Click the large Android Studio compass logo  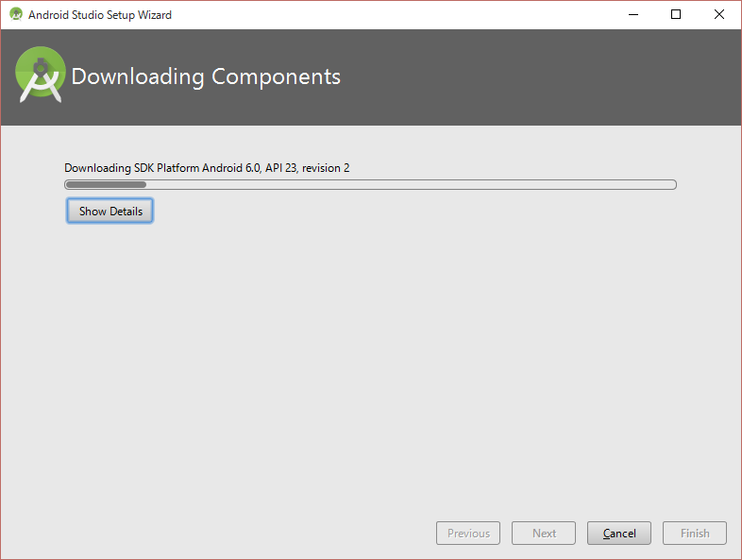coord(41,75)
